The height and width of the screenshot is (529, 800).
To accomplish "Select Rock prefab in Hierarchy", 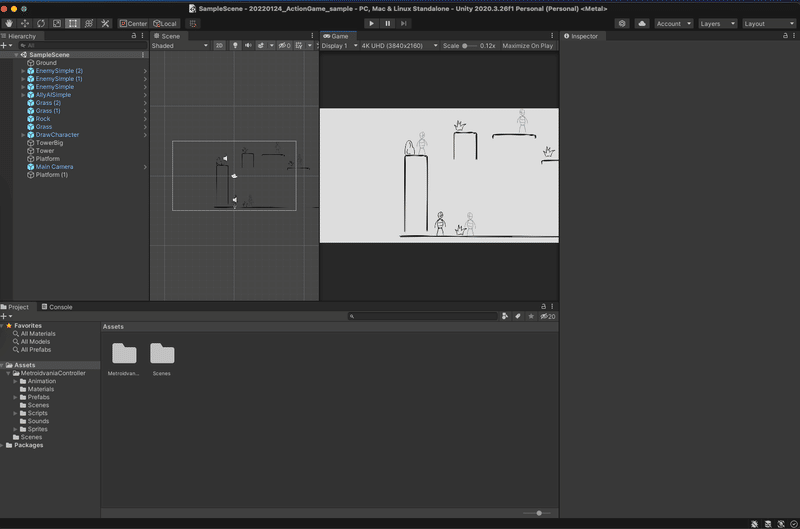I will [43, 119].
